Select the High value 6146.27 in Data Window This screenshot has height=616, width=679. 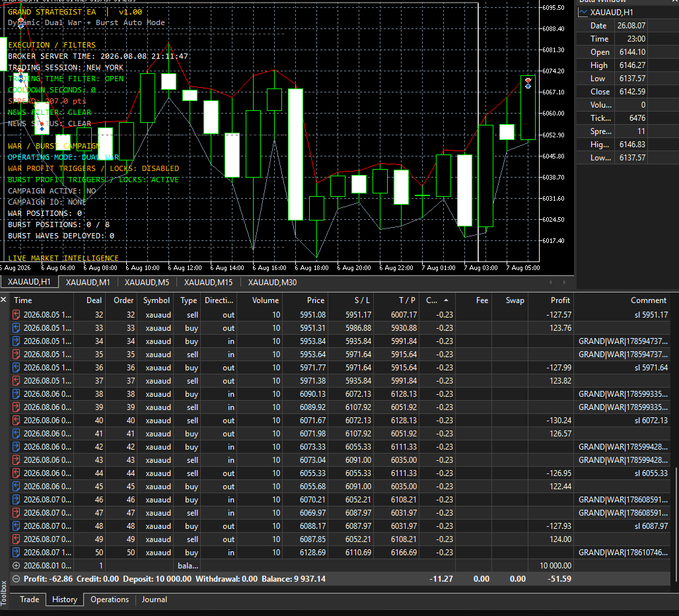pyautogui.click(x=632, y=65)
